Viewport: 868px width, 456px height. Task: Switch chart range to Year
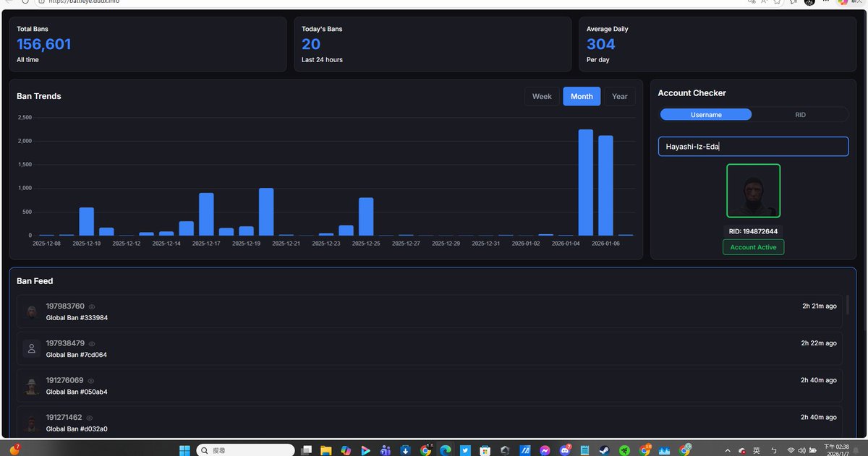(620, 96)
